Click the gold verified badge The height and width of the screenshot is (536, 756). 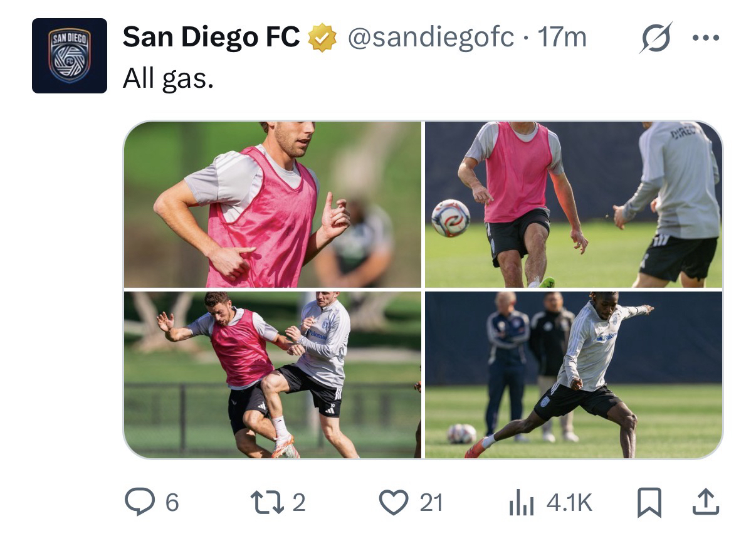(x=322, y=39)
